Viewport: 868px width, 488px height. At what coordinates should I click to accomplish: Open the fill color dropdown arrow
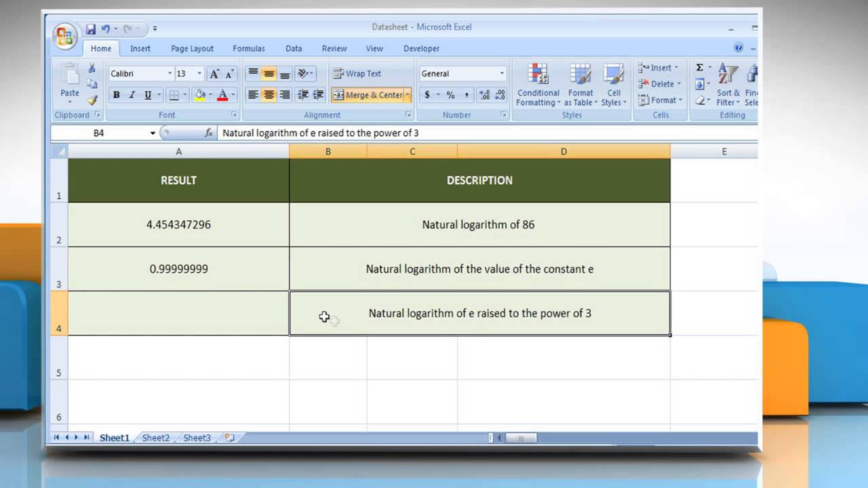coord(210,95)
